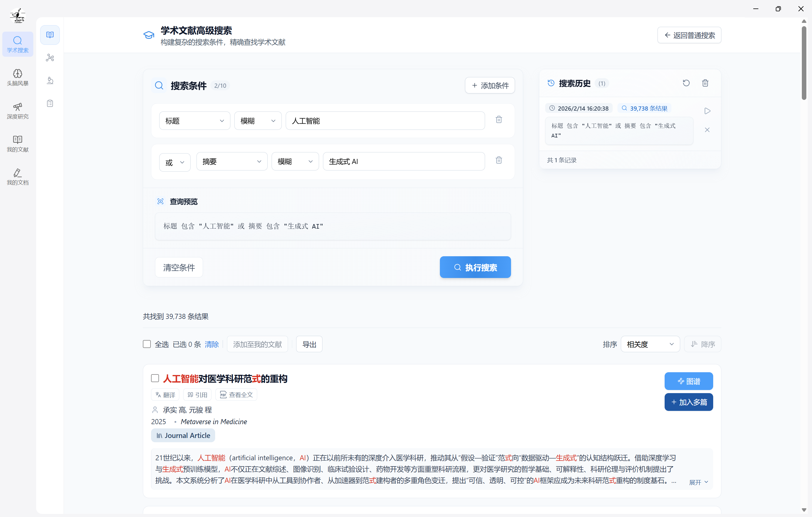Click the microscope icon in secondary sidebar
Image resolution: width=812 pixels, height=517 pixels.
pyautogui.click(x=50, y=80)
